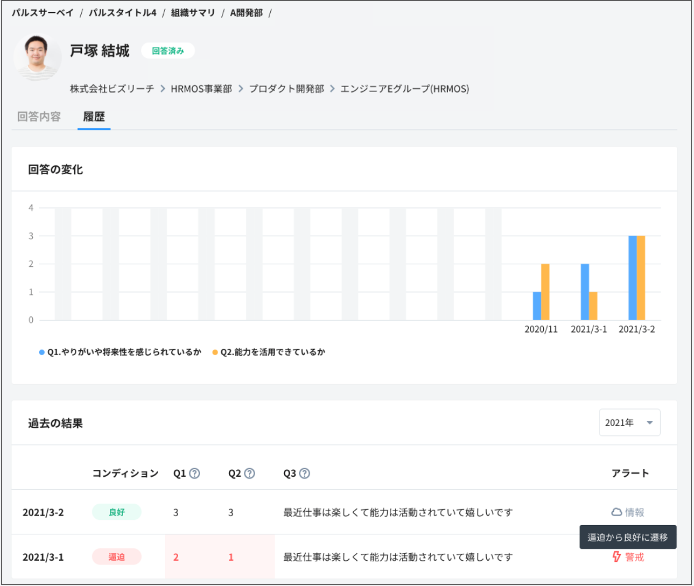The height and width of the screenshot is (586, 694).
Task: Go to A開発部 breadcrumb link
Action: pyautogui.click(x=246, y=13)
